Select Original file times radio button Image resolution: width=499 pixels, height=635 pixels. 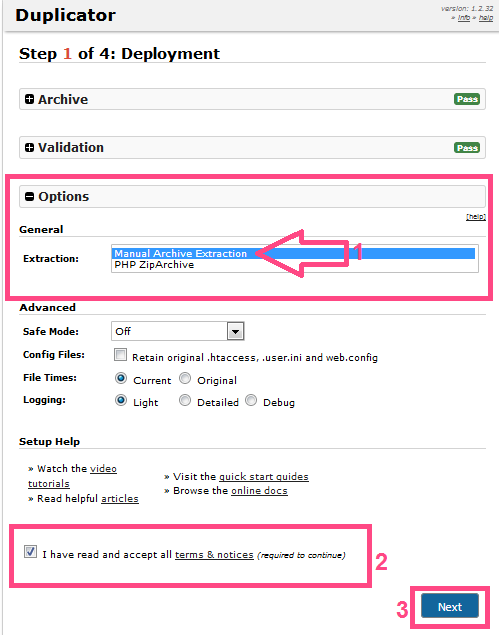coord(185,378)
